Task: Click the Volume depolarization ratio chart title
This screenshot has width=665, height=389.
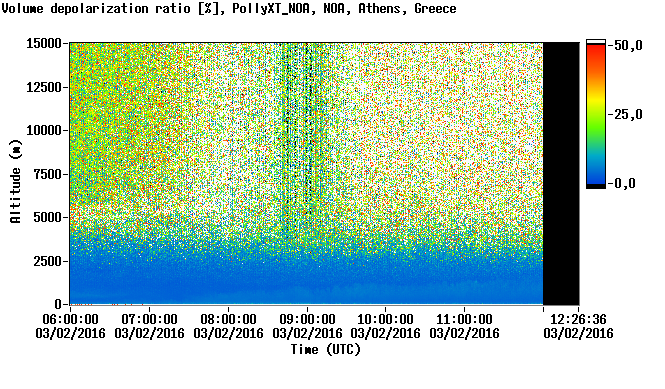Action: [x=229, y=8]
